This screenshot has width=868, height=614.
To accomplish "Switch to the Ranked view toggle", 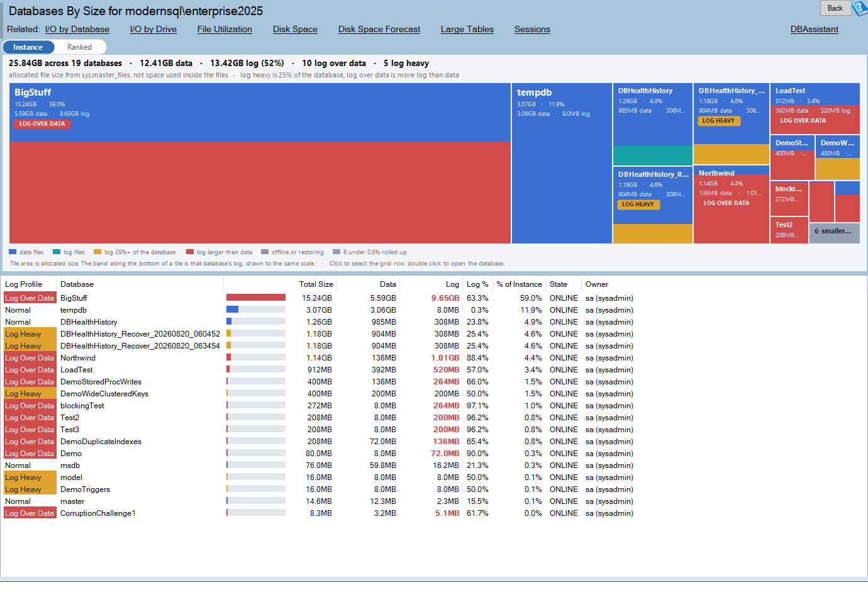I will pos(80,47).
